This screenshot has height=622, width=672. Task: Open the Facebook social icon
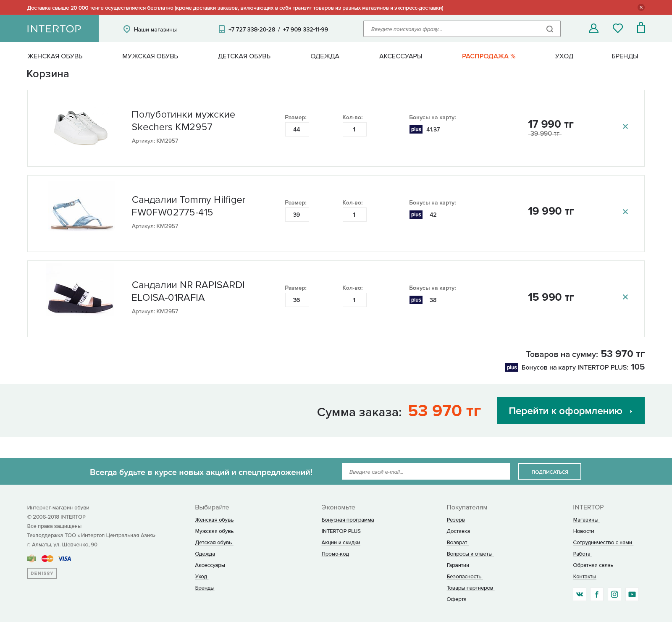pos(597,594)
